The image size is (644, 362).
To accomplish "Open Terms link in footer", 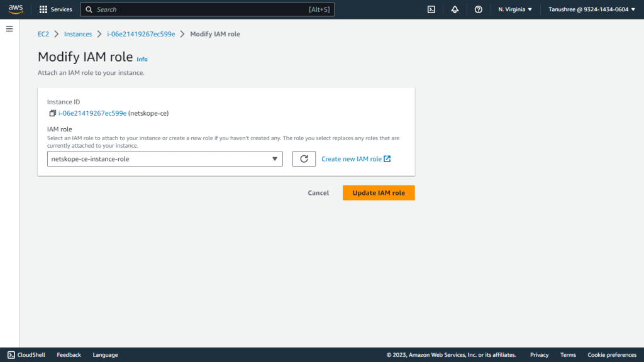I will (568, 355).
